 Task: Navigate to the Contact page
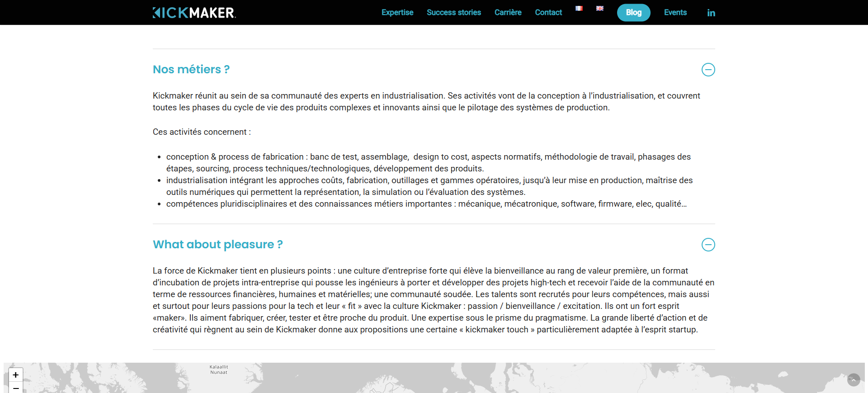[x=548, y=13]
